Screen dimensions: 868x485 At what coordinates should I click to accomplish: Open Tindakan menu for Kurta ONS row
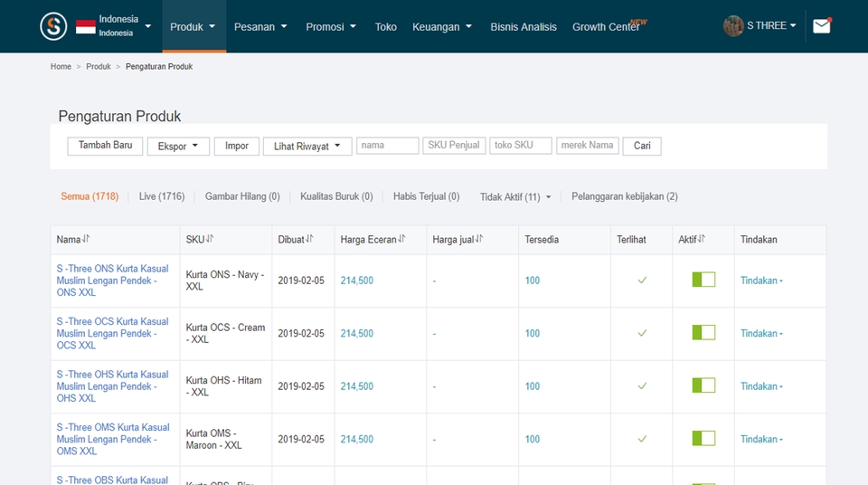click(761, 281)
